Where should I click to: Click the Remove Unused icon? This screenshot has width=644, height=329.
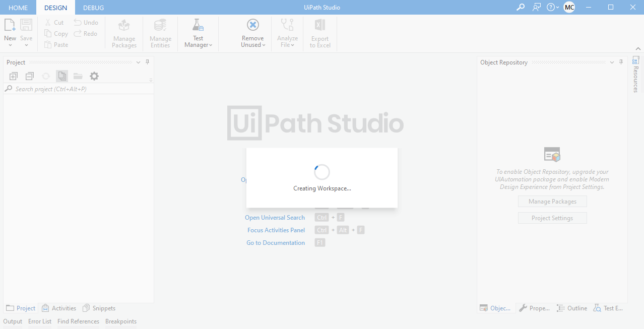tap(252, 25)
